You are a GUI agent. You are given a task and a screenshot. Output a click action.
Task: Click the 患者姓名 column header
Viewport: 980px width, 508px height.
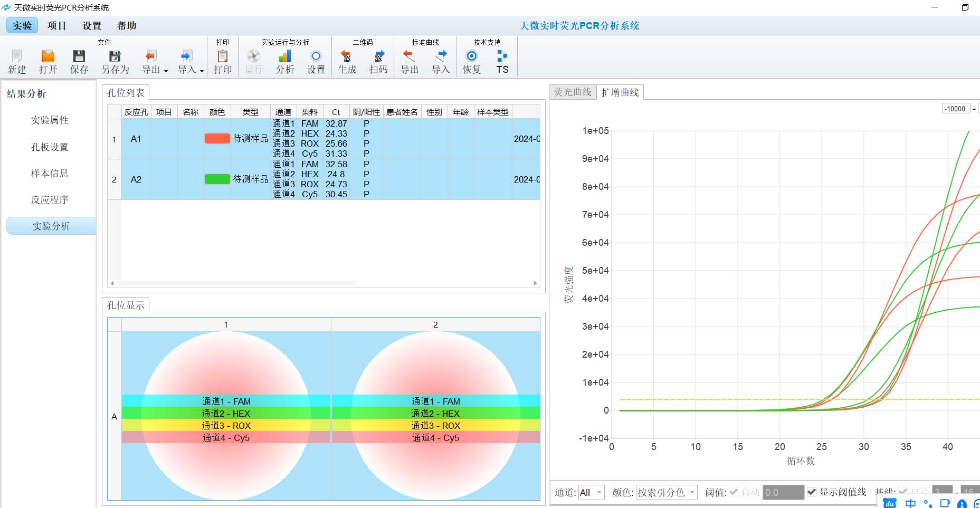click(402, 112)
